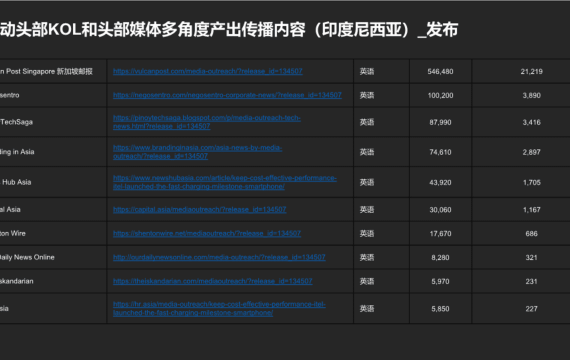570x360 pixels.
Task: Open the brandinginasia.com news link
Action: coord(197,152)
